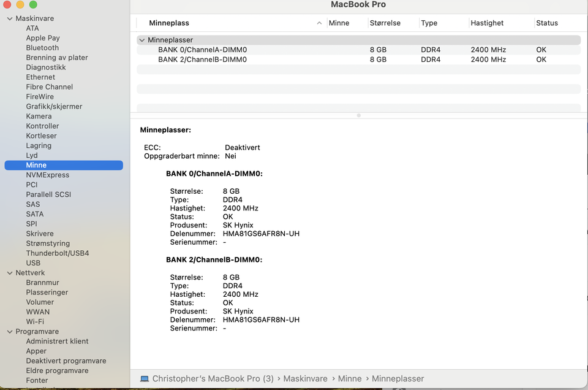The image size is (588, 390).
Task: Select the BANK 2/ChannelB-DIMM0 row
Action: 202,59
